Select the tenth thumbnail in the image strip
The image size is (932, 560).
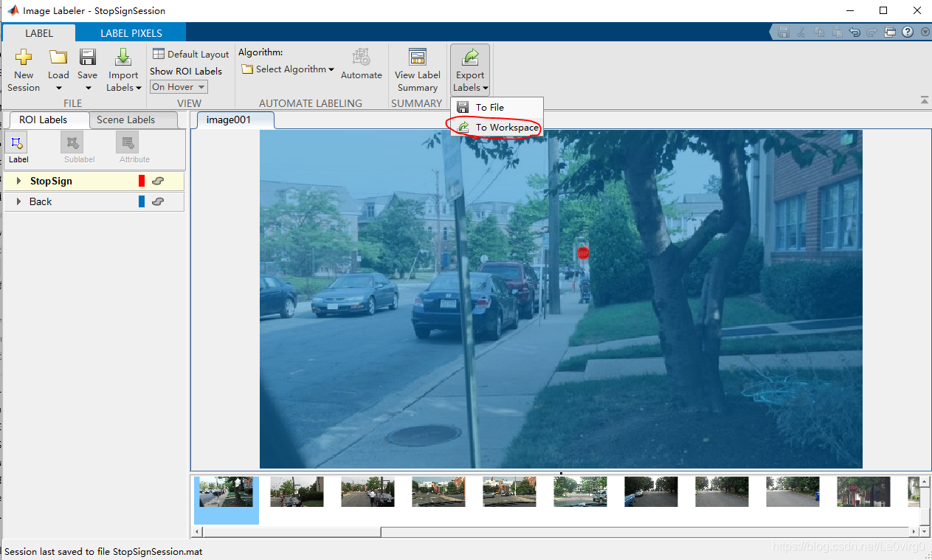(x=863, y=491)
